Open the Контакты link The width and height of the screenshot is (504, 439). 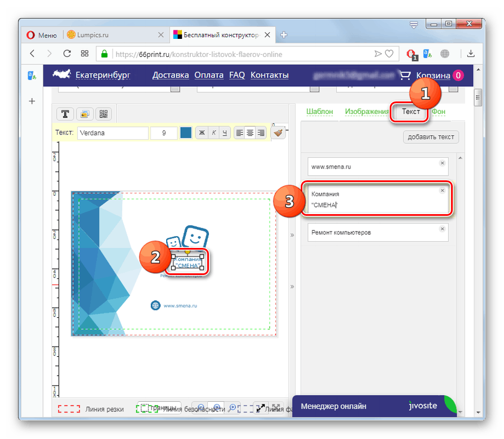tap(270, 75)
